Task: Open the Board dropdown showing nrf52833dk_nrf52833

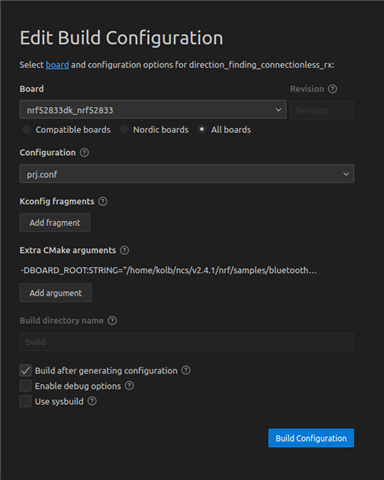Action: pyautogui.click(x=153, y=110)
